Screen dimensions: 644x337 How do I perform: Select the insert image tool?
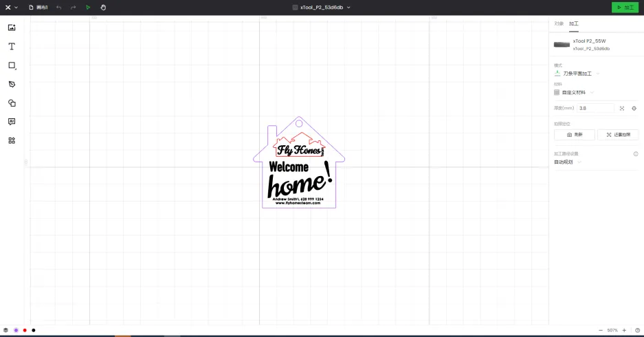pyautogui.click(x=12, y=28)
